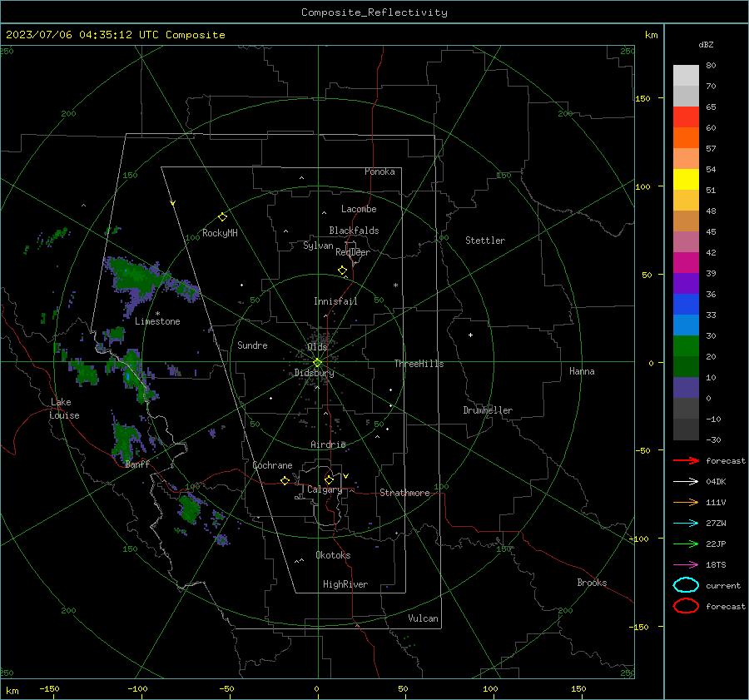This screenshot has height=700, width=749.
Task: Click the RedDeer city label
Action: [x=353, y=252]
